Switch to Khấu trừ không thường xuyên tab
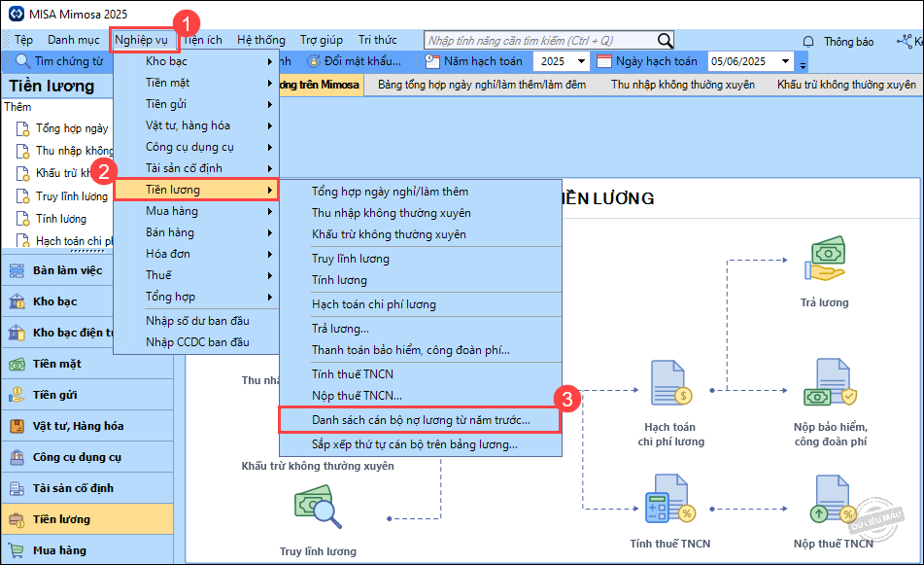Screen dimensions: 924x565 (846, 85)
